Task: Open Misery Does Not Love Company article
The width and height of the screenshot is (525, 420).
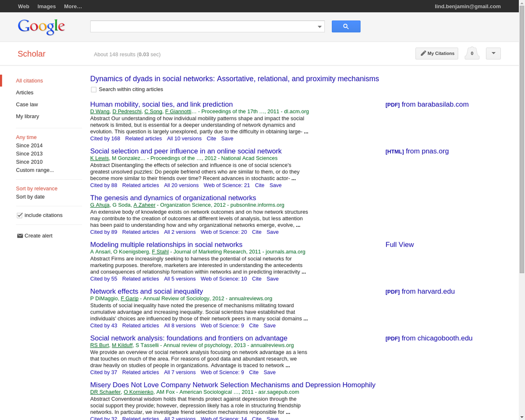Action: (233, 385)
